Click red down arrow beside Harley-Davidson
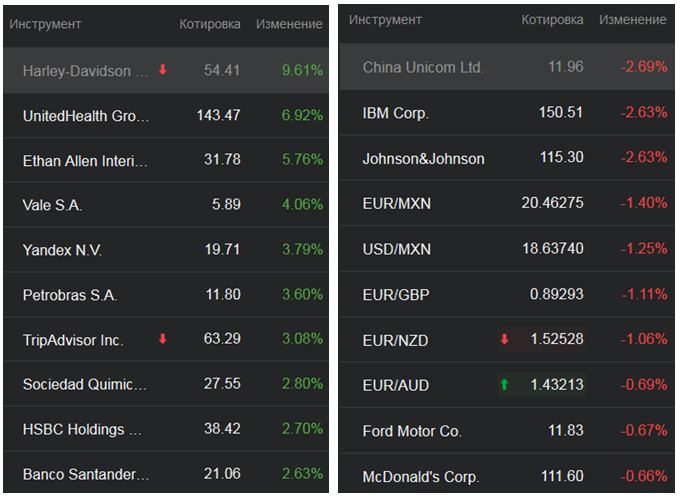Image resolution: width=680 pixels, height=500 pixels. (163, 70)
